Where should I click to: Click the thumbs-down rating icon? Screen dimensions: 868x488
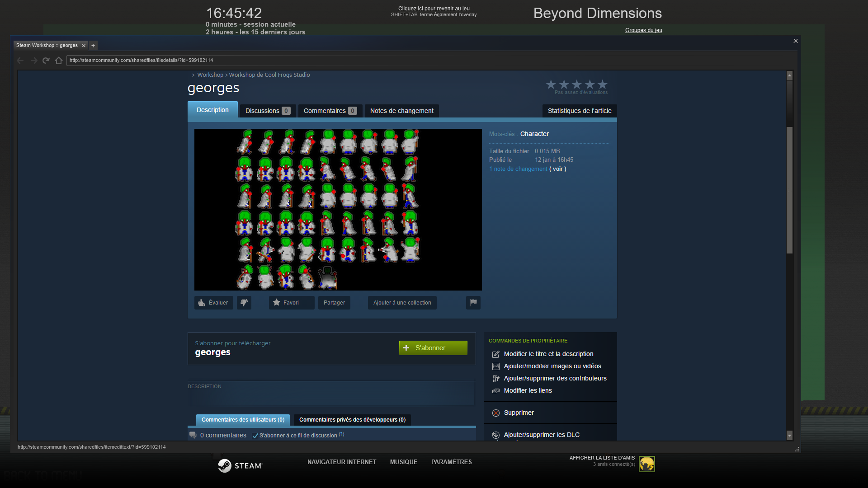pos(244,303)
